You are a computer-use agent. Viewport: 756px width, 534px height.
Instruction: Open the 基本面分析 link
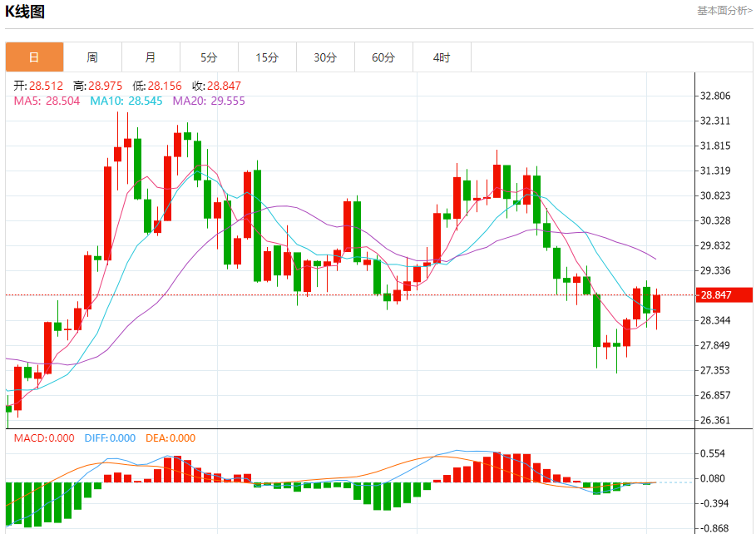724,11
